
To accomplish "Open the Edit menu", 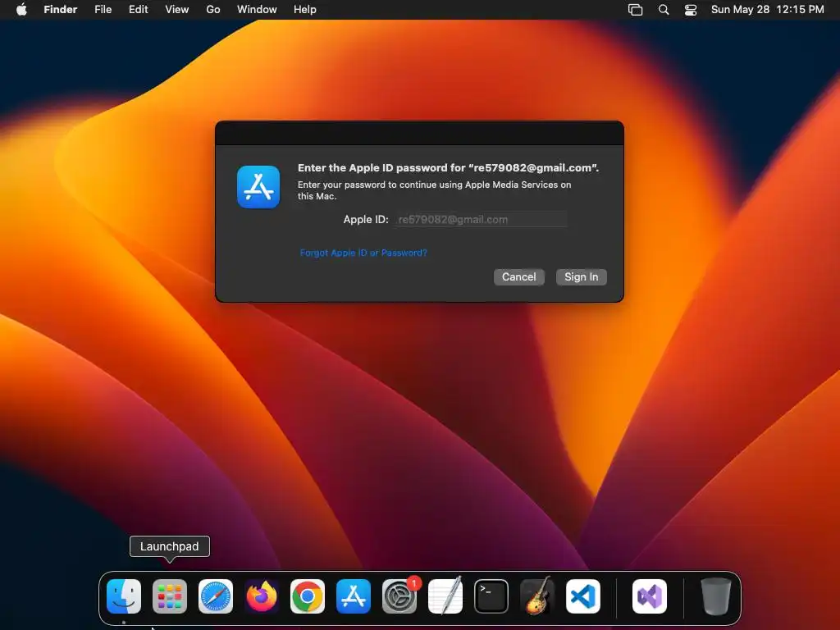I will coord(138,9).
